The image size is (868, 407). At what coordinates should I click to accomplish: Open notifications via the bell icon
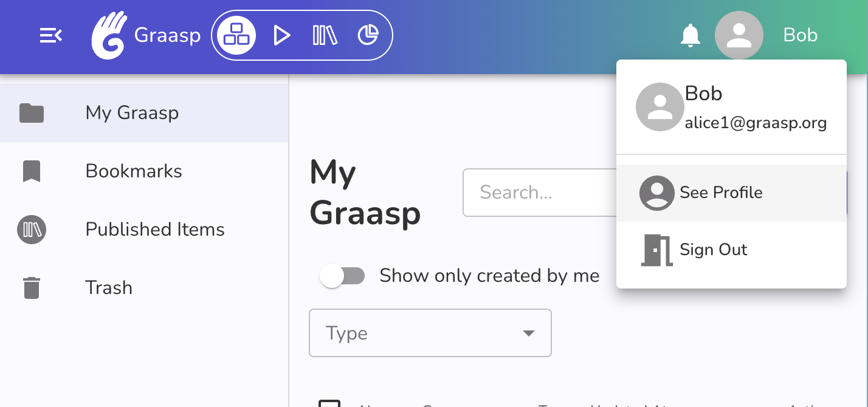pyautogui.click(x=691, y=35)
